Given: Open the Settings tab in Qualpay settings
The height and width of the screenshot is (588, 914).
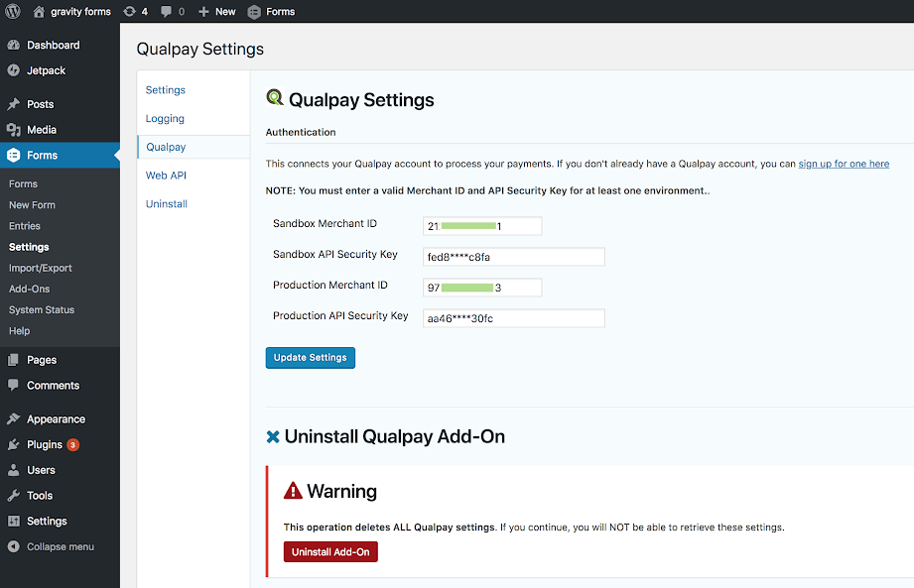Looking at the screenshot, I should point(166,90).
